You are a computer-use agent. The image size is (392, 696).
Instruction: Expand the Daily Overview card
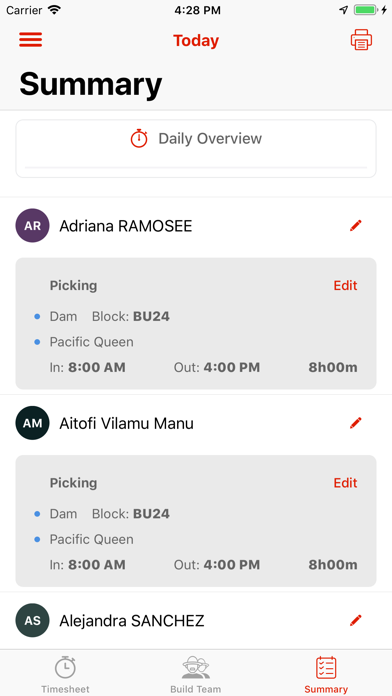[x=196, y=148]
